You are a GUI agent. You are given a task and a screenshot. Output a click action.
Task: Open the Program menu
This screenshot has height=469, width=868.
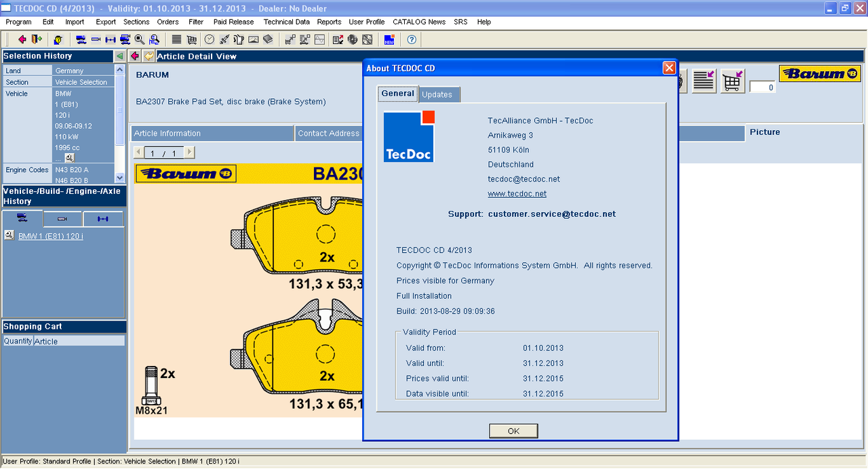coord(18,22)
